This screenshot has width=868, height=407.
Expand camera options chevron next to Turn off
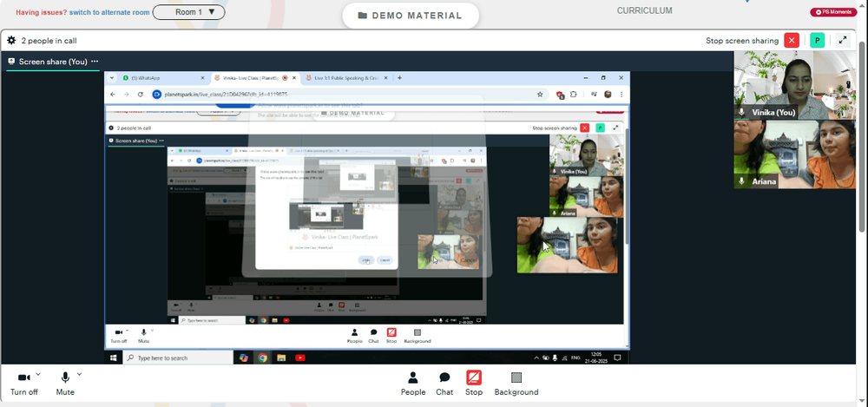click(x=38, y=374)
